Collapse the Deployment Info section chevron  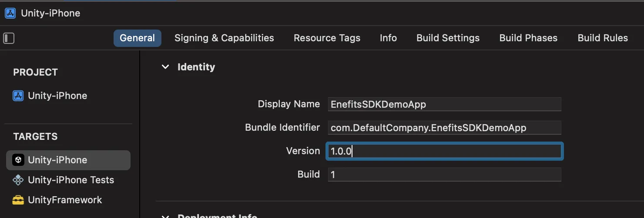165,216
